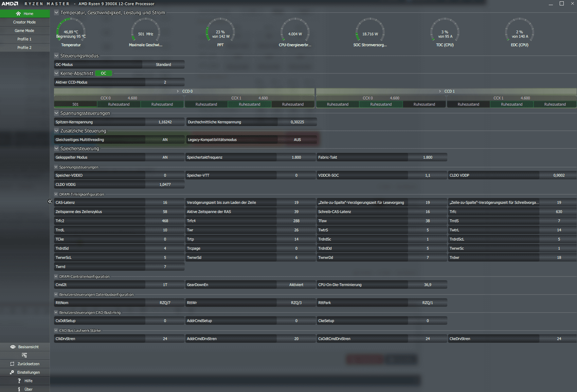Image resolution: width=577 pixels, height=392 pixels.
Task: Collapse the Kerne-Abschnitt section
Action: coord(56,73)
